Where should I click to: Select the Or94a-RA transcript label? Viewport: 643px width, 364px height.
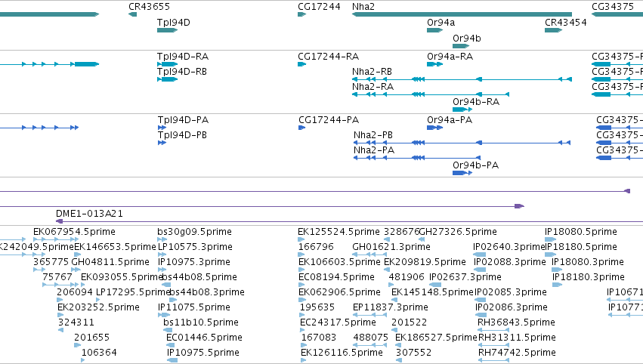coord(450,57)
